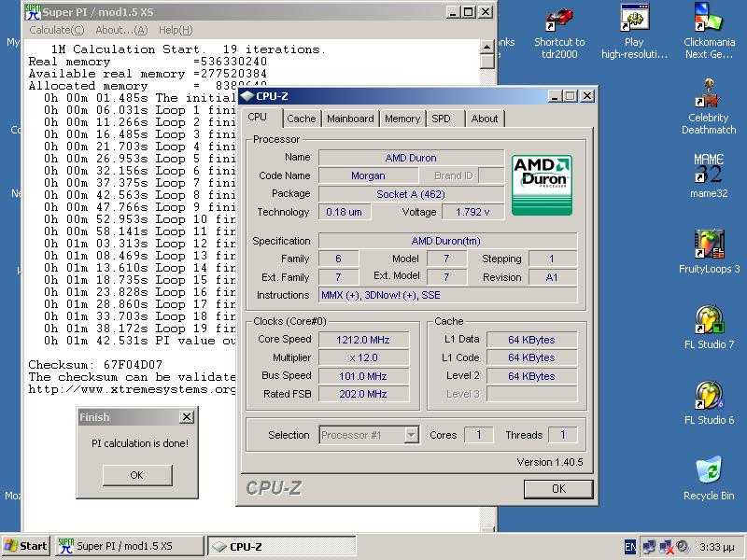
Task: Click the 'PI calculation is done!' message
Action: (140, 443)
